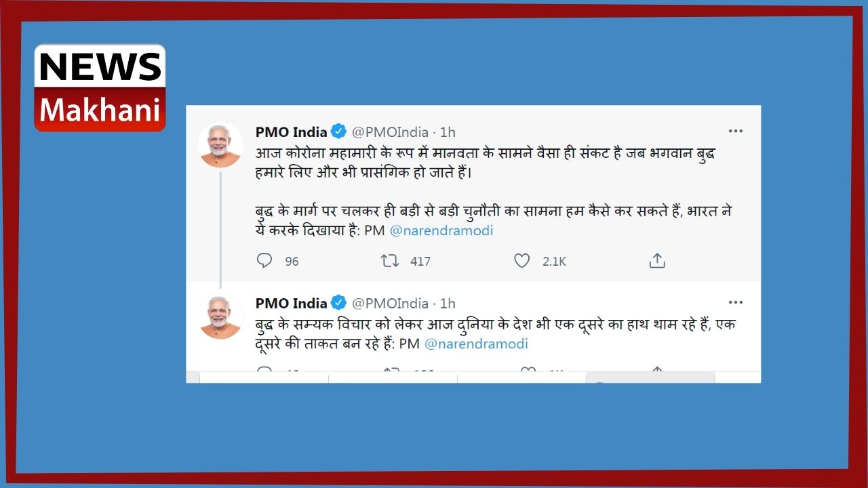Retweet the first PMO India tweet

pos(390,261)
